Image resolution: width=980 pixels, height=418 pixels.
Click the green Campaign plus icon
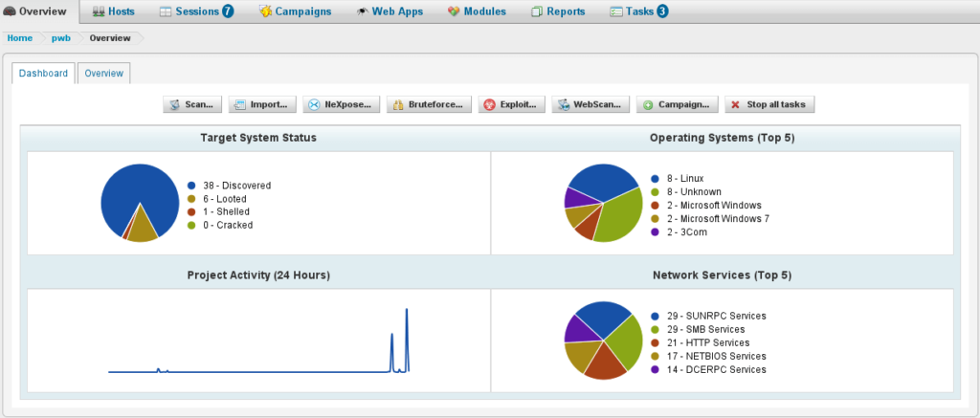[648, 104]
